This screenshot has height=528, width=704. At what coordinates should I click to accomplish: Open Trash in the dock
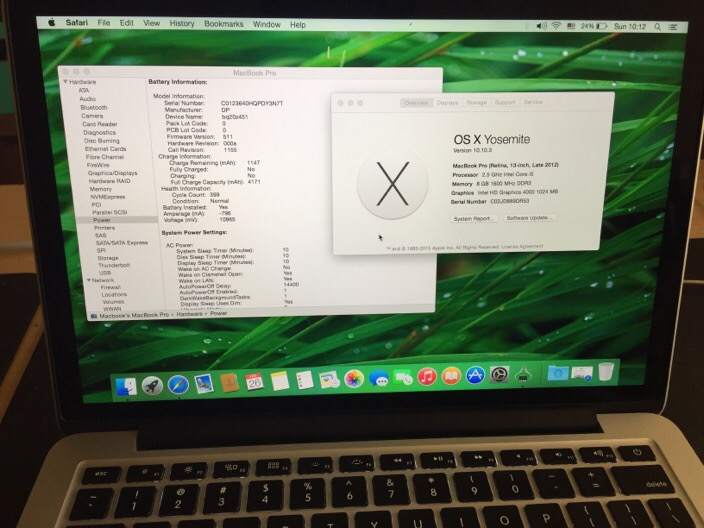pos(606,373)
